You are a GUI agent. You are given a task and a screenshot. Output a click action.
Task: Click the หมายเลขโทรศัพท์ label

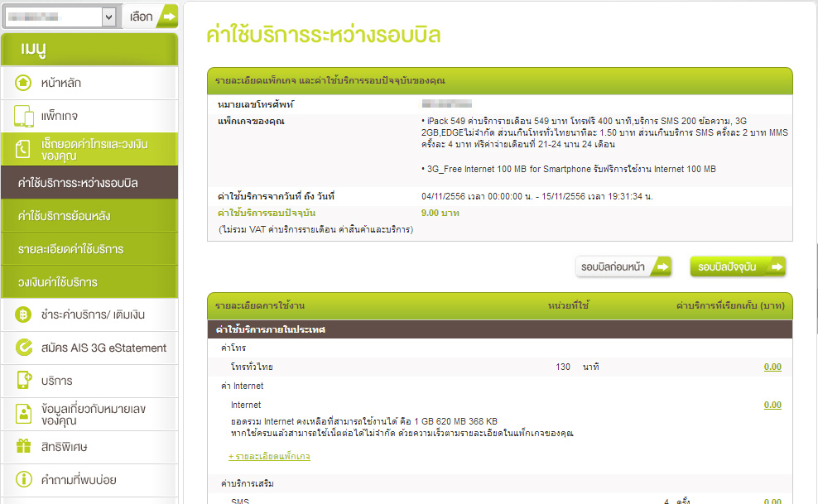click(x=256, y=104)
